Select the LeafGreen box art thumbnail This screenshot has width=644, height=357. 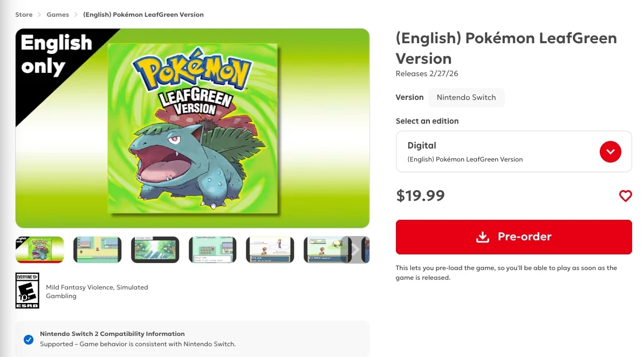tap(40, 250)
